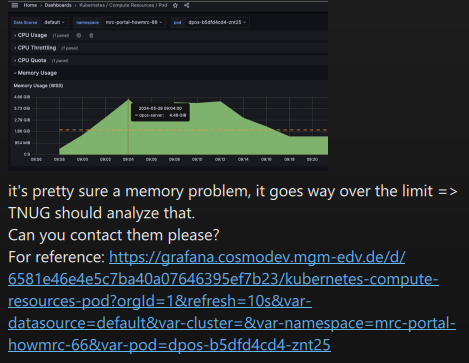This screenshot has width=469, height=363.
Task: Expand the CPU Quota row
Action: click(30, 60)
